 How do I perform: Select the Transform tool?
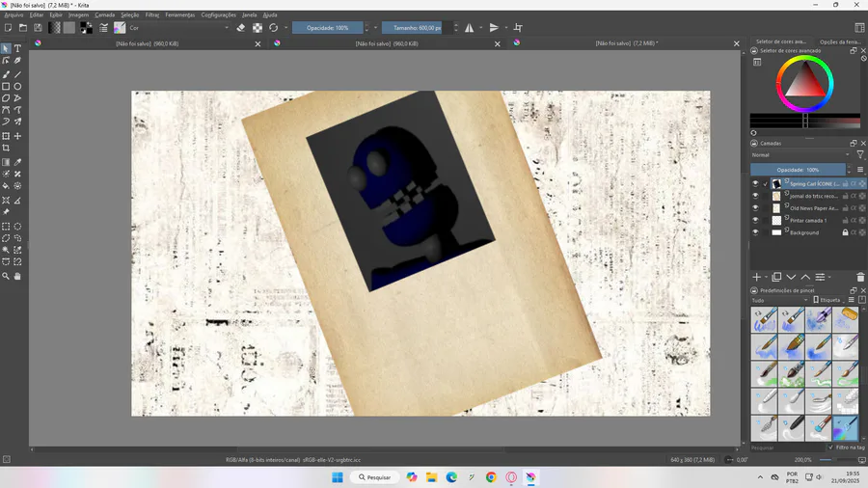tap(6, 136)
